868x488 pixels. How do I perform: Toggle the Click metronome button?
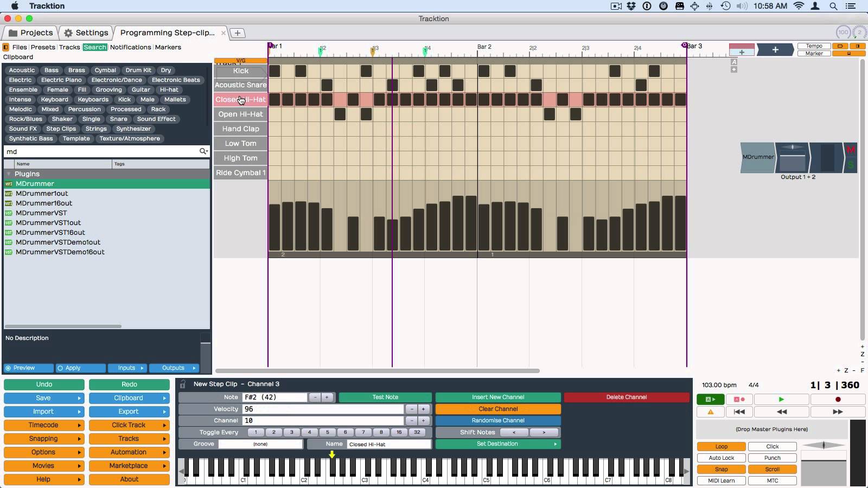click(773, 446)
